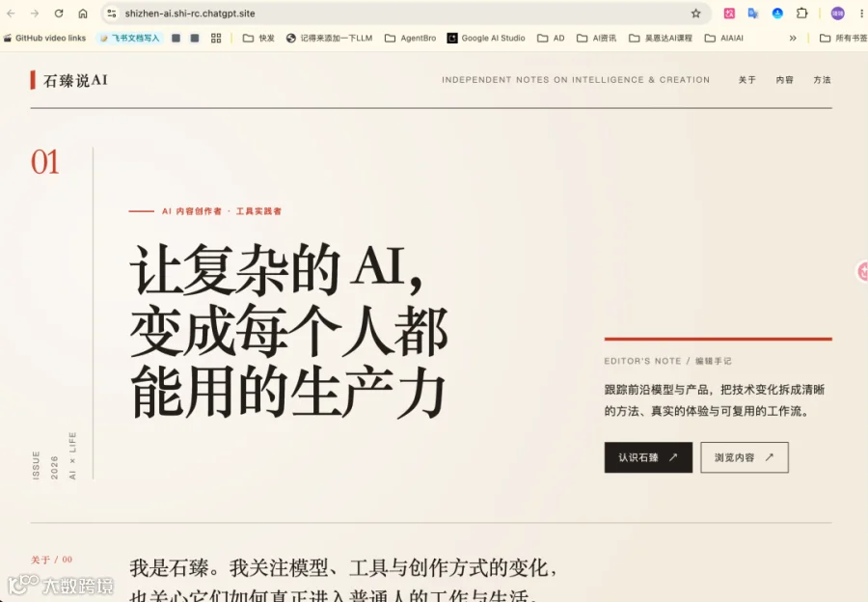This screenshot has width=868, height=602.
Task: Open the browser home page
Action: [x=83, y=14]
